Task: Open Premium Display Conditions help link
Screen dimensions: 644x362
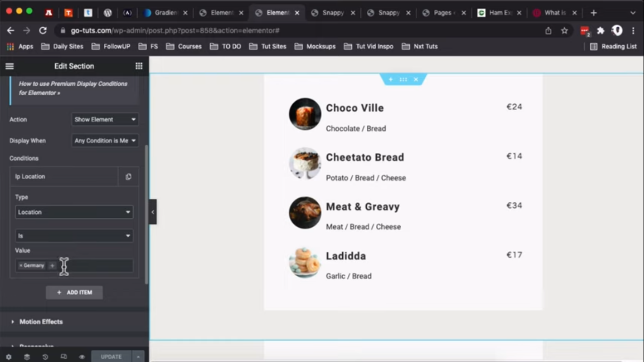Action: (73, 88)
